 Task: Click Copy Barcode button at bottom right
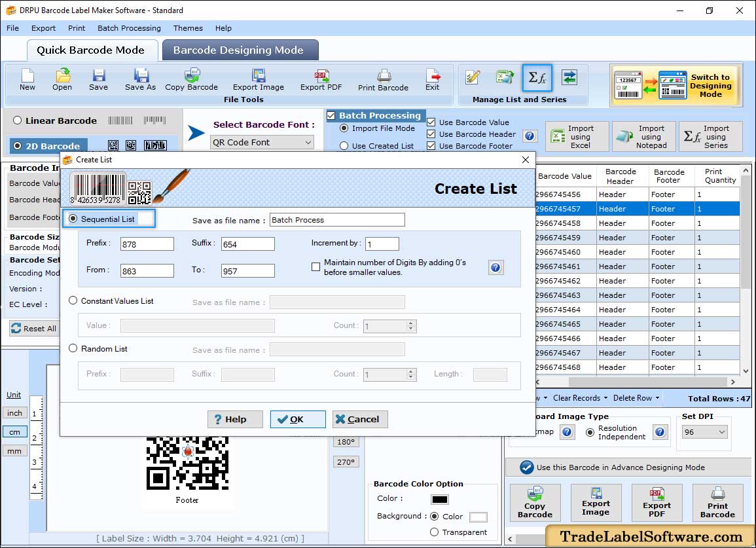pos(535,503)
